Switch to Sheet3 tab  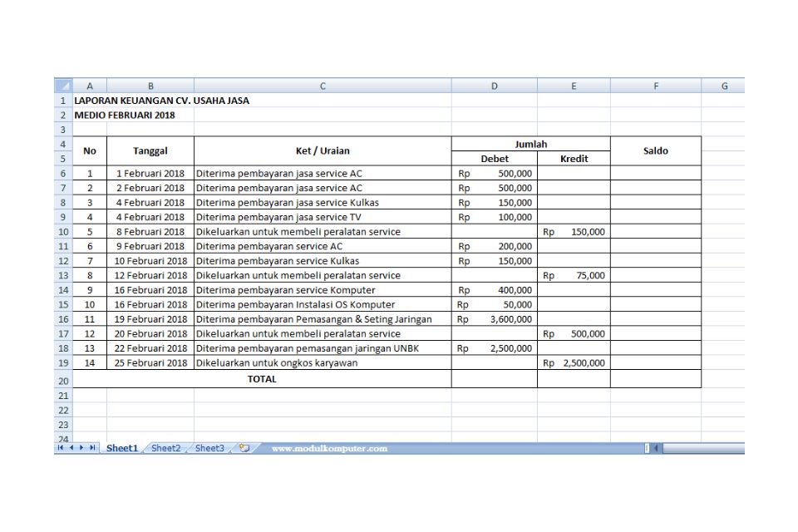(209, 448)
